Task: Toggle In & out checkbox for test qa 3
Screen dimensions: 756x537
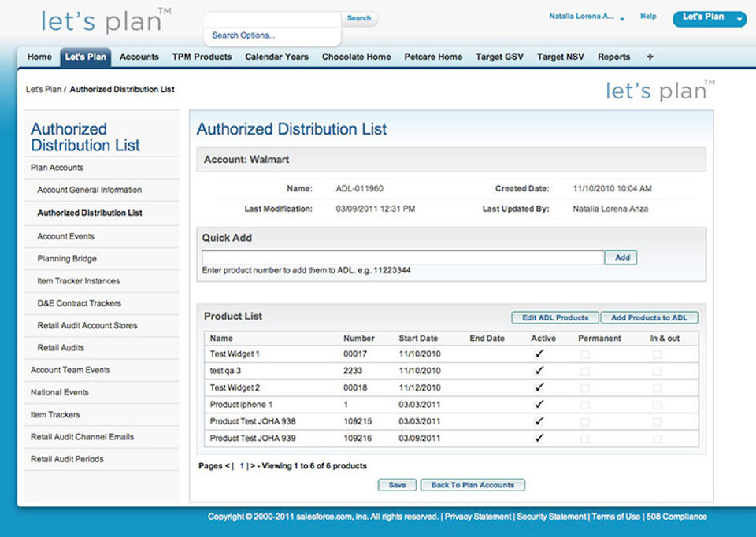Action: pos(657,372)
